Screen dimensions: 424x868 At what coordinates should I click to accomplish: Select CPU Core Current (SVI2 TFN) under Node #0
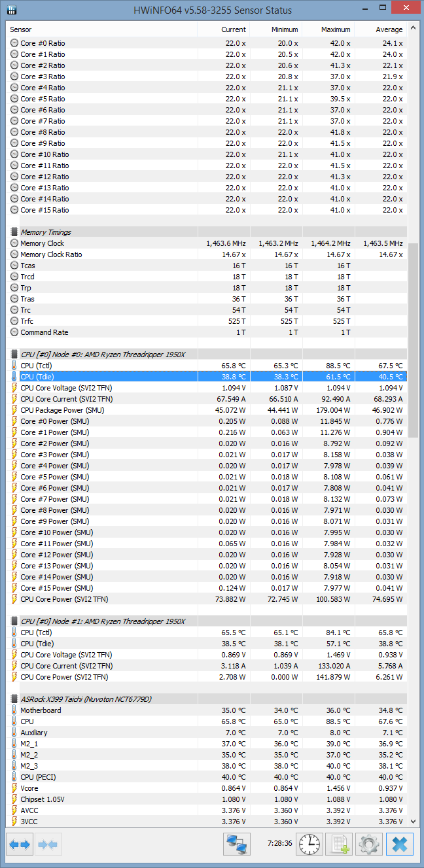[207, 399]
